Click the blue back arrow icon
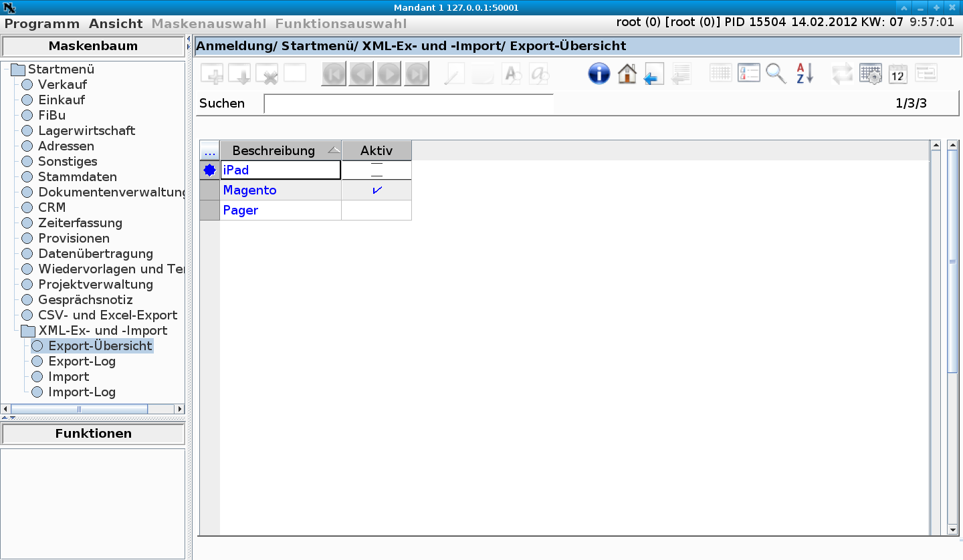Image resolution: width=963 pixels, height=560 pixels. (653, 74)
